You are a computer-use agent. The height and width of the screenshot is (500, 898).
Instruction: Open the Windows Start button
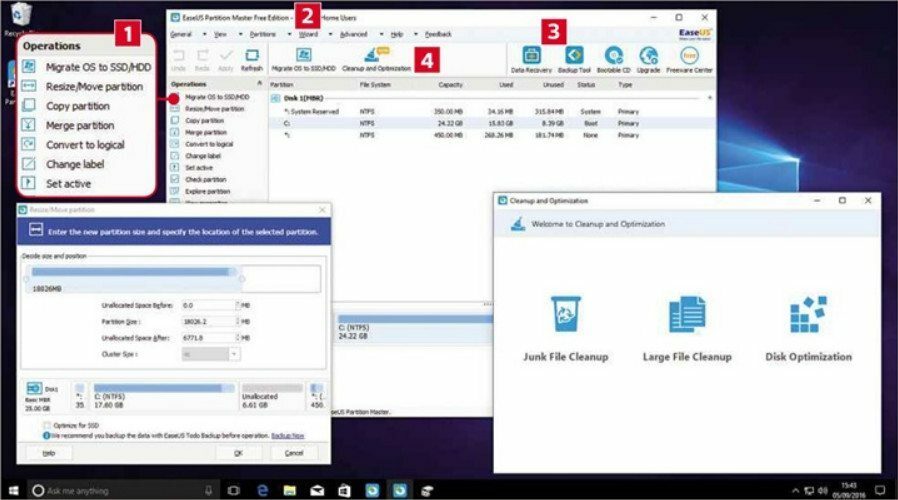(13, 490)
